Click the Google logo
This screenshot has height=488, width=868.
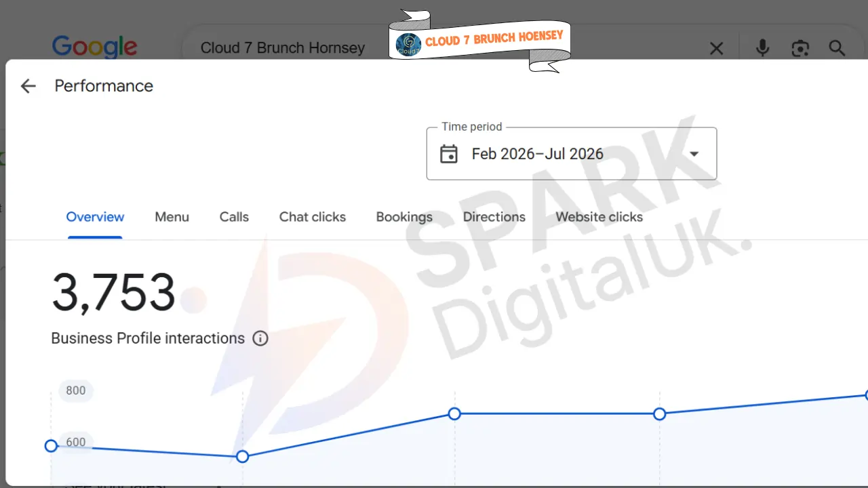pos(94,47)
